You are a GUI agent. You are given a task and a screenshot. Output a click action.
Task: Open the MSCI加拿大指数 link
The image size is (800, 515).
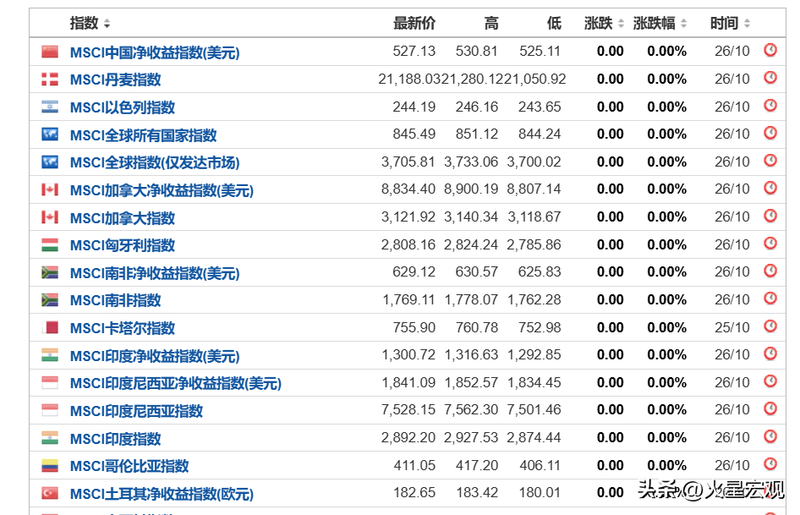click(x=122, y=218)
